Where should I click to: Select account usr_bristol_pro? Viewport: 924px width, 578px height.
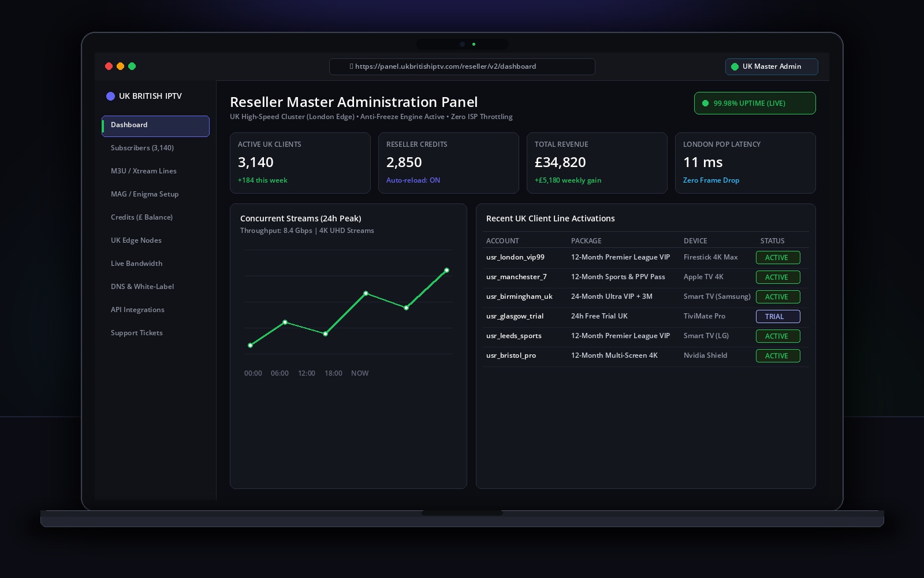[511, 355]
